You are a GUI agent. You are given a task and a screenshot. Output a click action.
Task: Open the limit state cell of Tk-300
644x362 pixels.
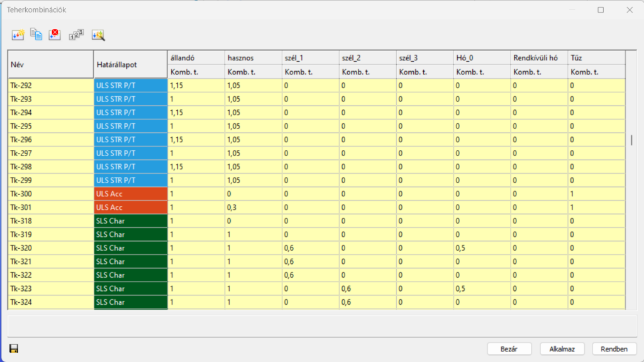click(x=130, y=194)
